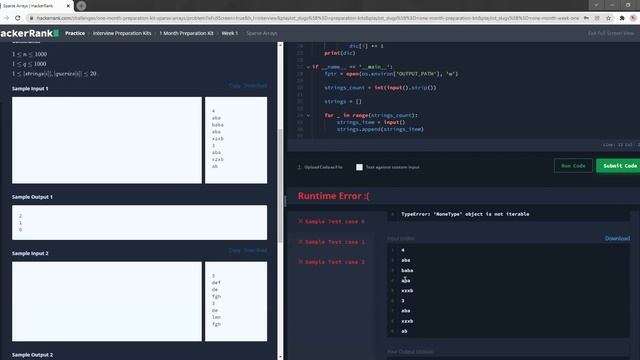Click the strings_count = int(input().strip()) line

pos(380,87)
